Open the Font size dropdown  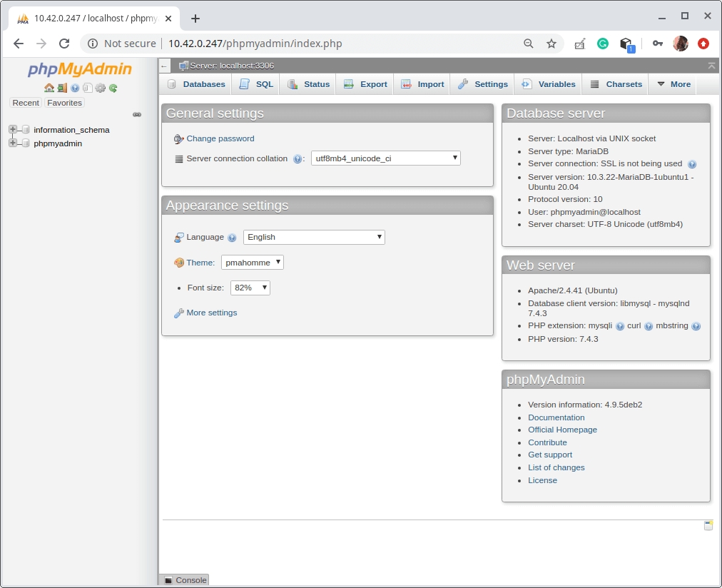coord(250,288)
